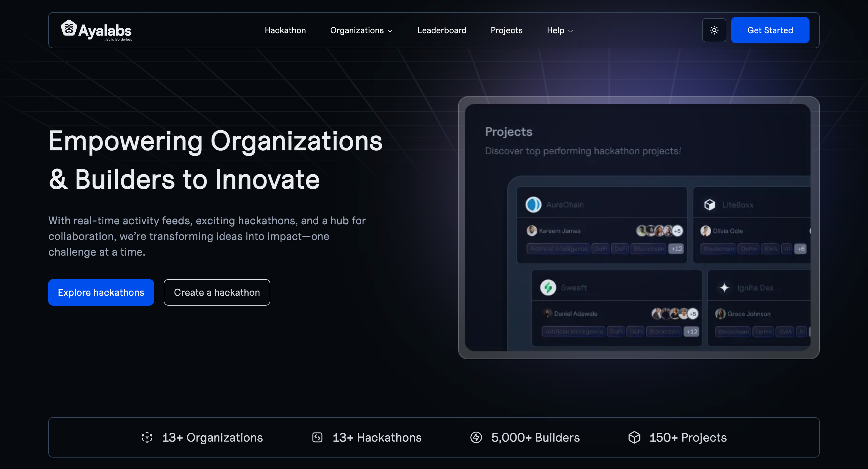Image resolution: width=868 pixels, height=469 pixels.
Task: Click Explore hackathons button
Action: click(x=101, y=292)
